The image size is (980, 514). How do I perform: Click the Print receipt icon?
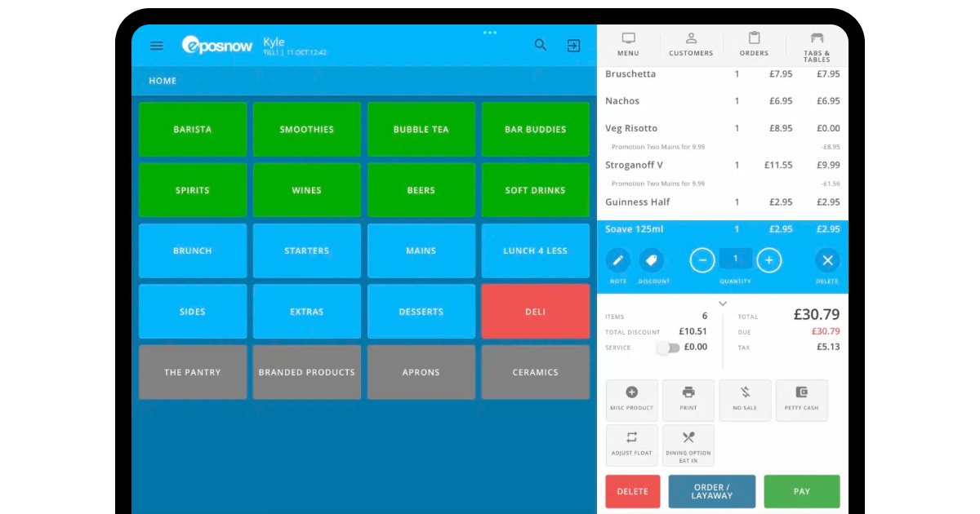pyautogui.click(x=688, y=400)
